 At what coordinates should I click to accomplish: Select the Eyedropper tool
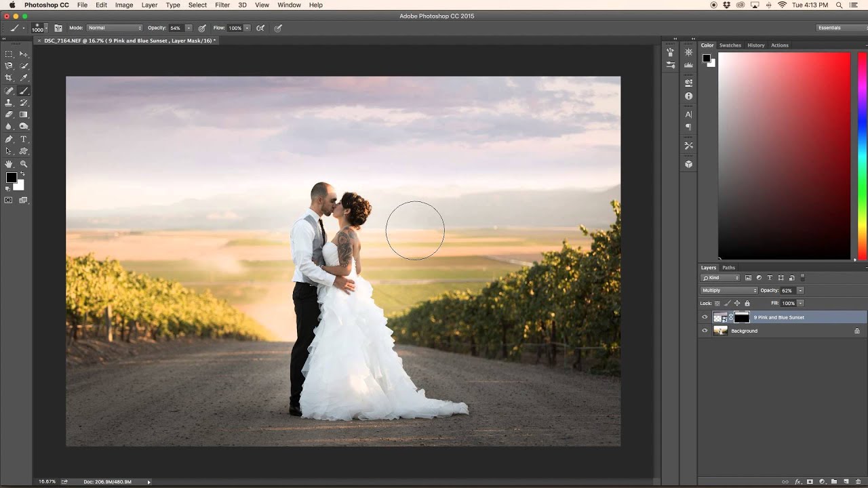click(x=24, y=78)
